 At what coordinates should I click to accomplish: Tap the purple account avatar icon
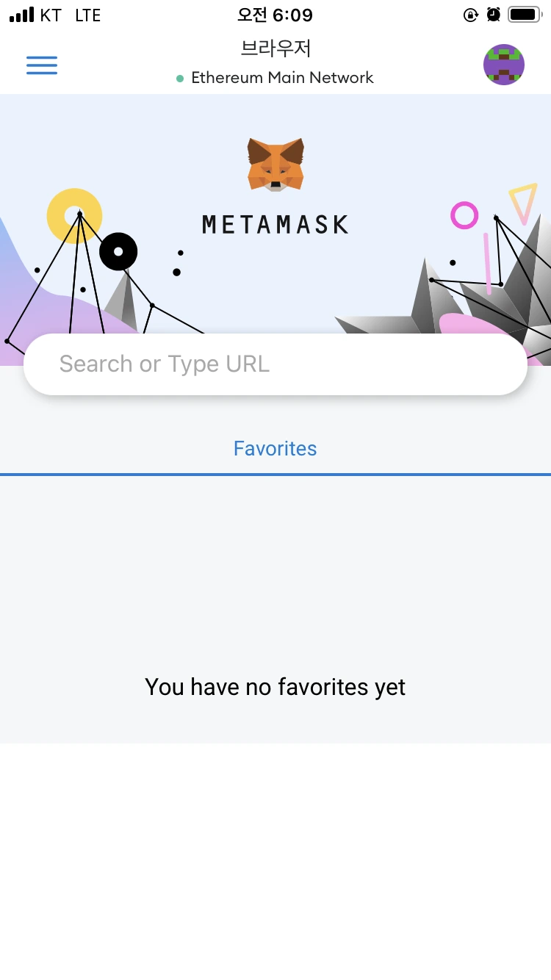pos(504,65)
